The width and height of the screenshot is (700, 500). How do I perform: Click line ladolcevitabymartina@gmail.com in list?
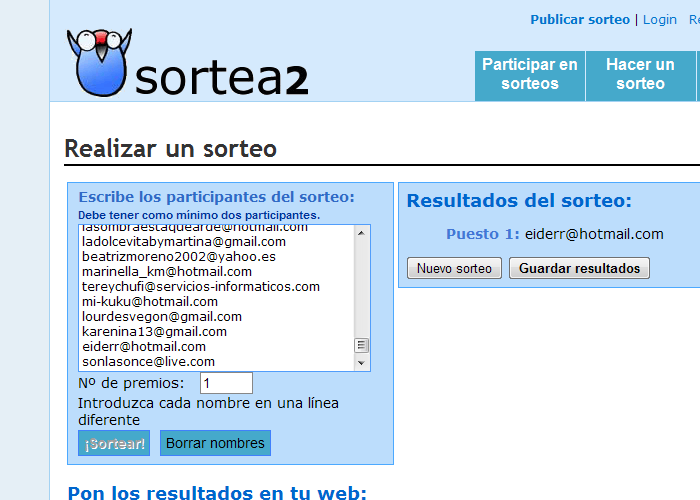click(184, 242)
